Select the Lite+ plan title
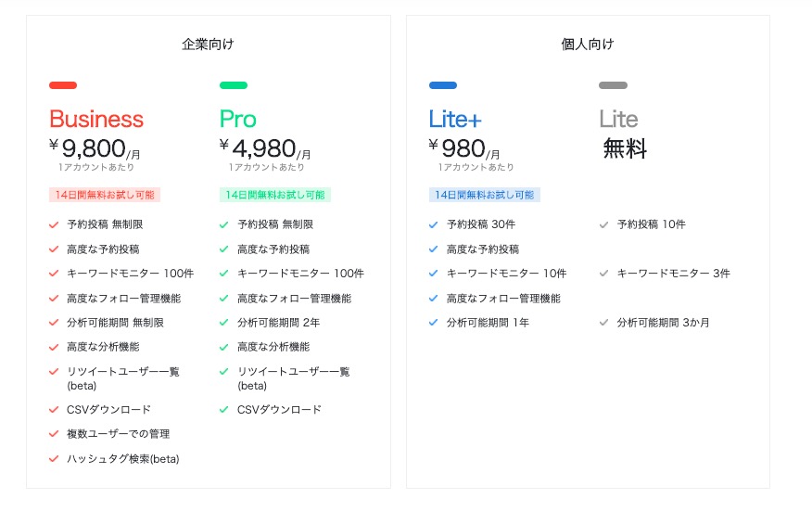812x511 pixels. click(455, 119)
